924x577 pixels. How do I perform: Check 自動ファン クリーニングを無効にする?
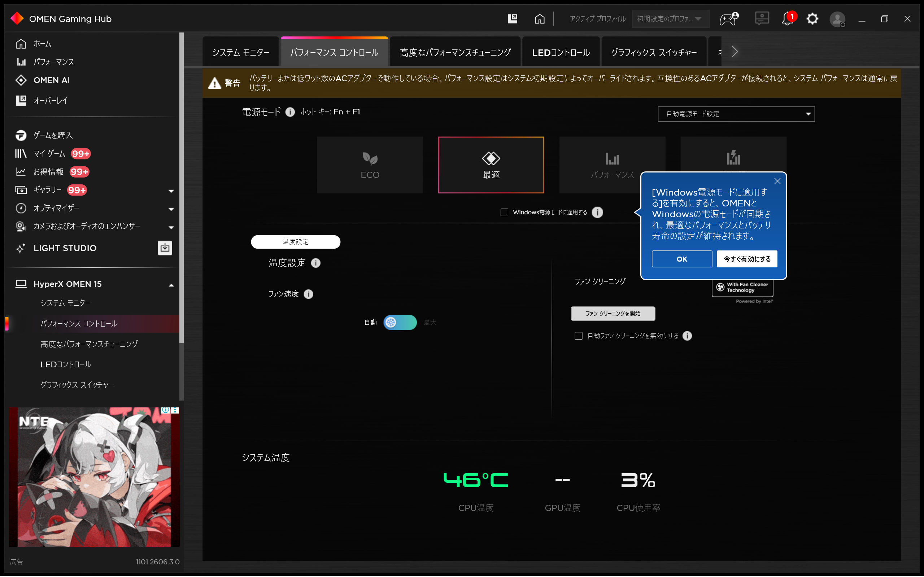pos(578,336)
